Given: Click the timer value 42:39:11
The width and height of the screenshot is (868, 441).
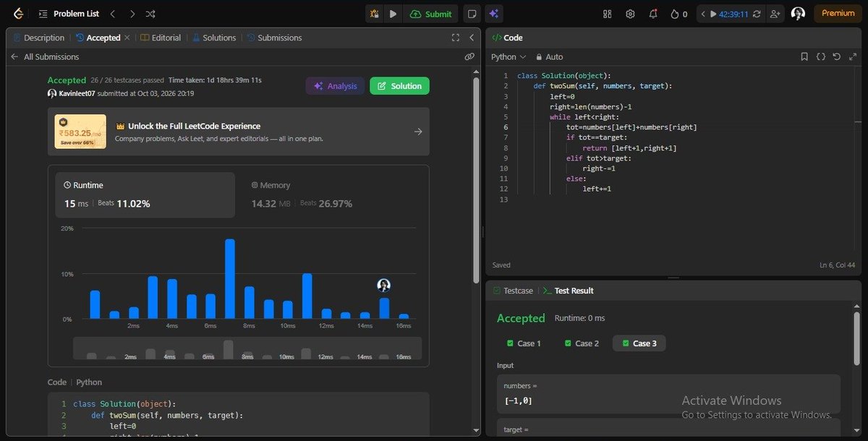Looking at the screenshot, I should click(733, 13).
